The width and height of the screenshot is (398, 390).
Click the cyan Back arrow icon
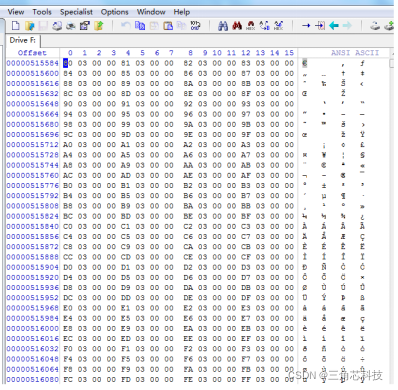pos(334,26)
